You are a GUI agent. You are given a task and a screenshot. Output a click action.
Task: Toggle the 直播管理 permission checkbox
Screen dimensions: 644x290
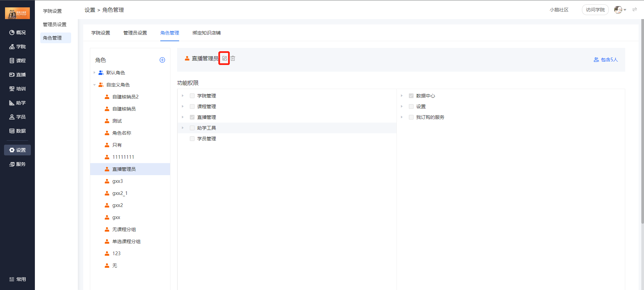pos(192,117)
